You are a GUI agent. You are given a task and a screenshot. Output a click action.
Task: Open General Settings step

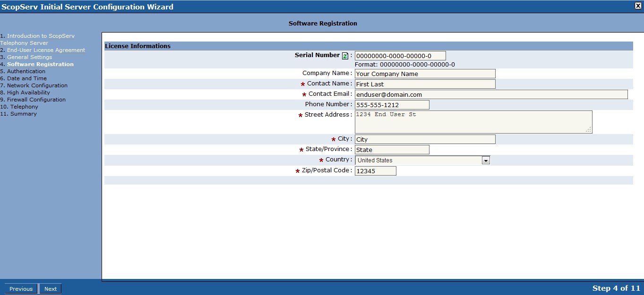[29, 57]
